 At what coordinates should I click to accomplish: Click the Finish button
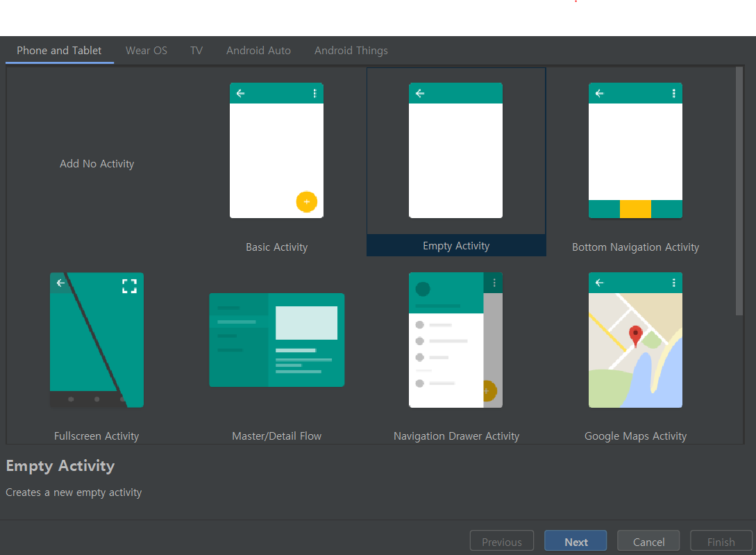pyautogui.click(x=721, y=542)
